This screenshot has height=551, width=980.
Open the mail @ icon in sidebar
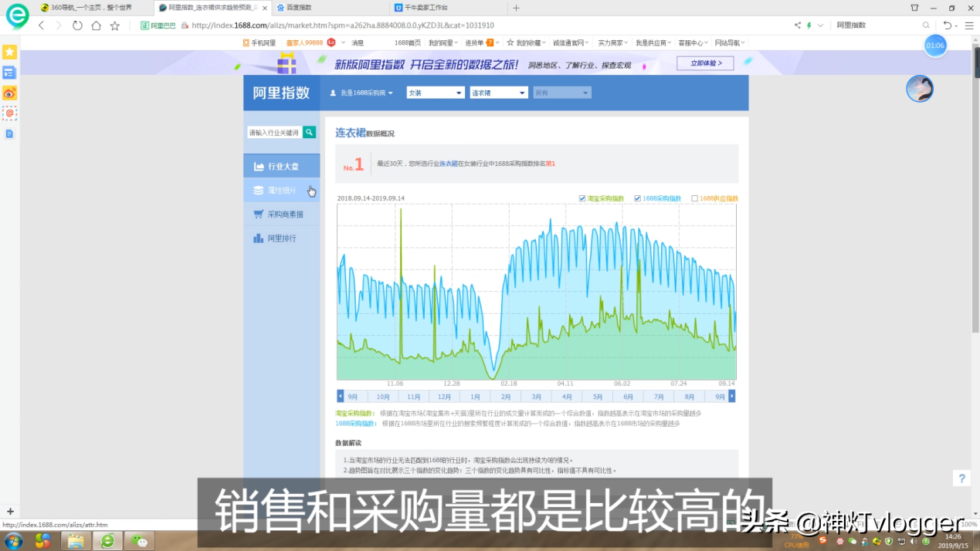click(x=9, y=113)
